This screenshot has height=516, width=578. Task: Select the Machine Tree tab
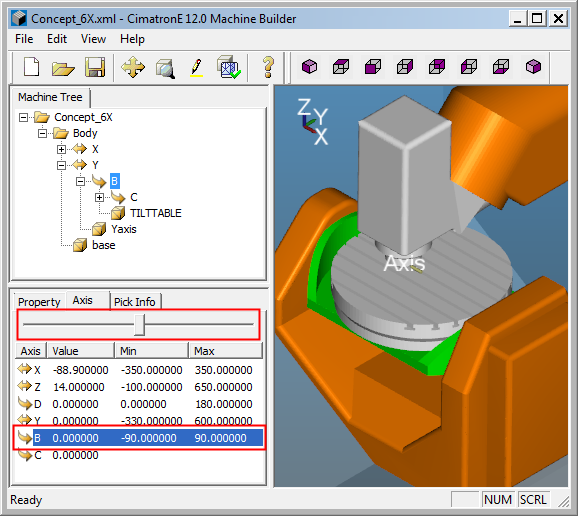50,97
